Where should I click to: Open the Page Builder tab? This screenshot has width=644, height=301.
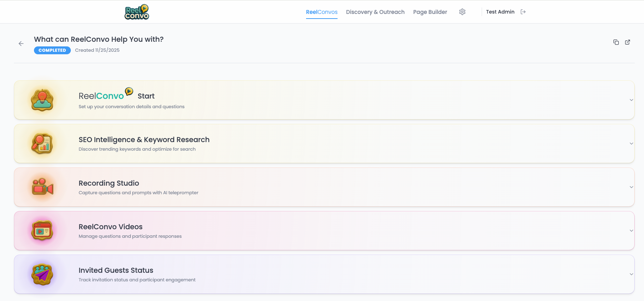430,12
